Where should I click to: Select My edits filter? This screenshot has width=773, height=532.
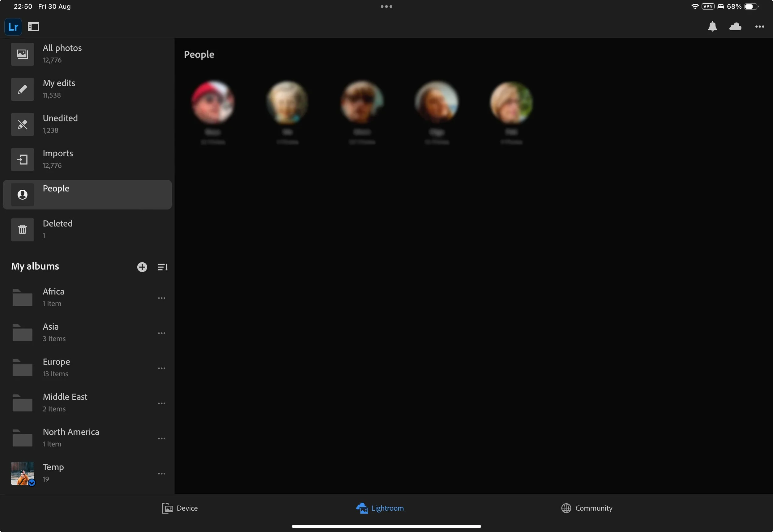point(59,89)
